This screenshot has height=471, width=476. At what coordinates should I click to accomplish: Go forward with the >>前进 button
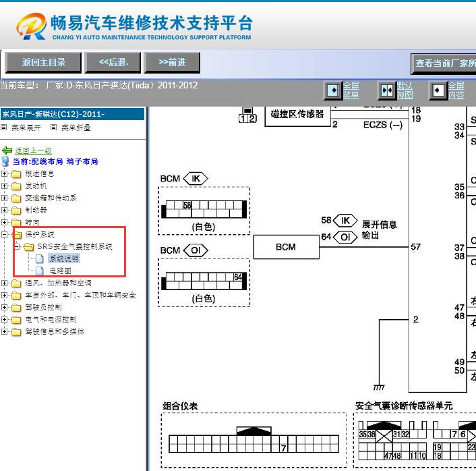click(172, 63)
